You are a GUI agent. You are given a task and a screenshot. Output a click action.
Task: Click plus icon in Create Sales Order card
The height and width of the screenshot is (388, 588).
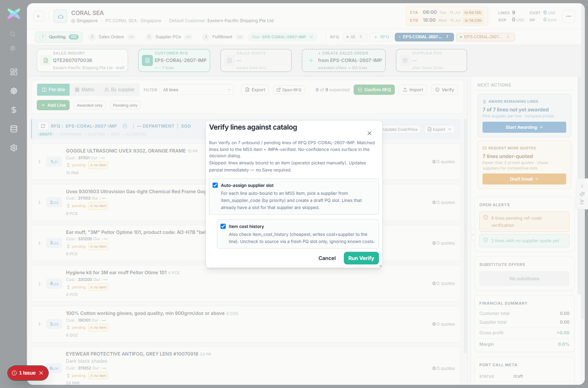pos(311,60)
